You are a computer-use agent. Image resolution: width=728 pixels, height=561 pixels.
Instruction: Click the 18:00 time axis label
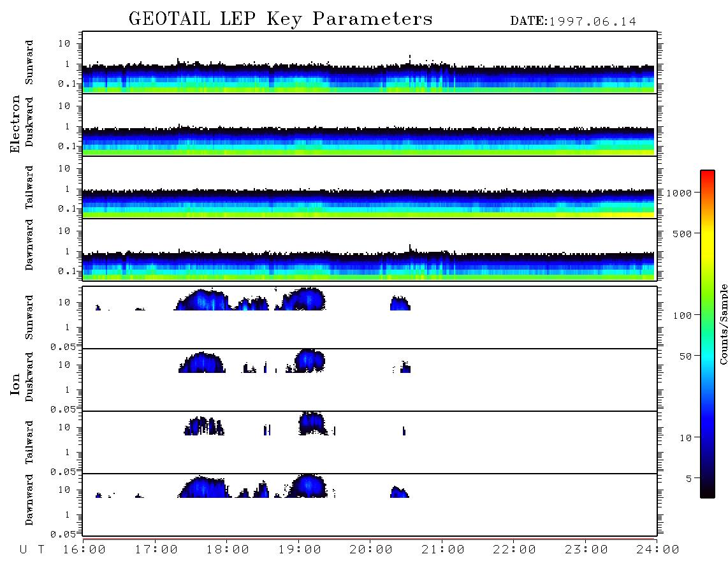(228, 550)
